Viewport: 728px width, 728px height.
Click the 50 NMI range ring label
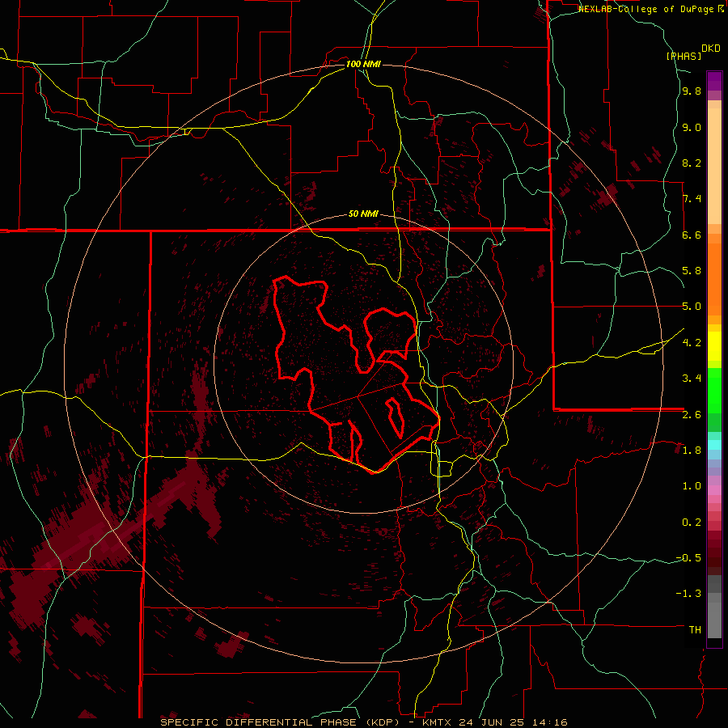(363, 214)
